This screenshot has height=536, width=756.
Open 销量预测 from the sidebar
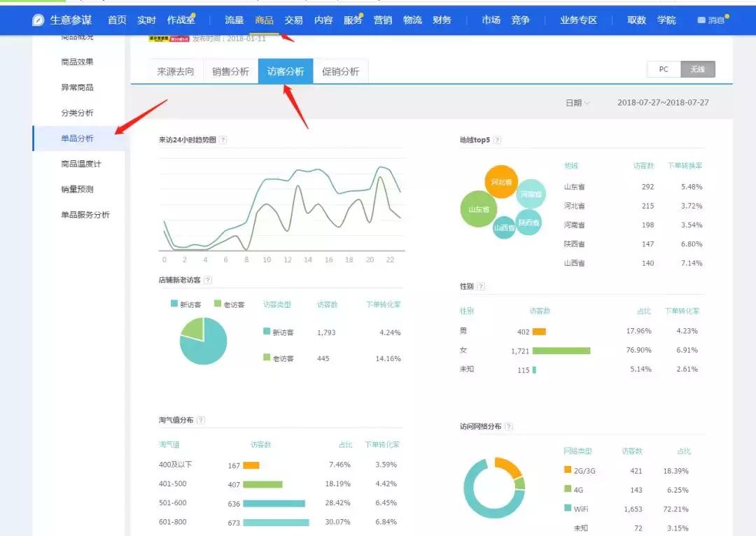tap(77, 189)
